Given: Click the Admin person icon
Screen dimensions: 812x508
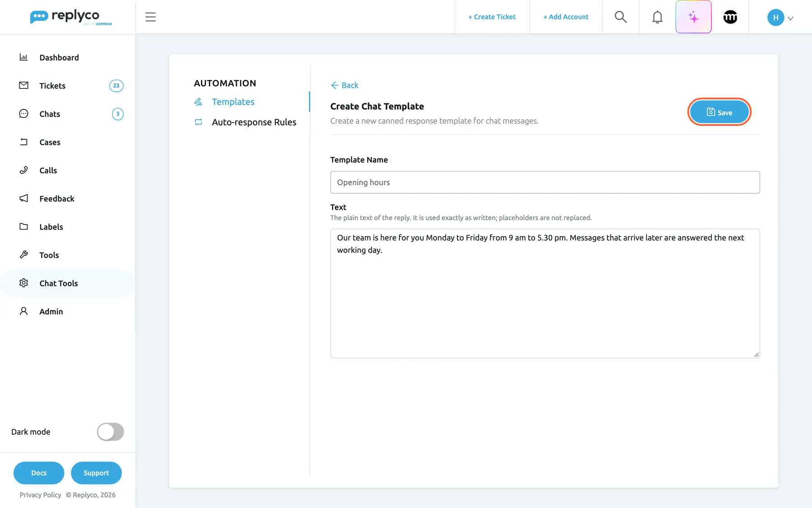Looking at the screenshot, I should 24,311.
